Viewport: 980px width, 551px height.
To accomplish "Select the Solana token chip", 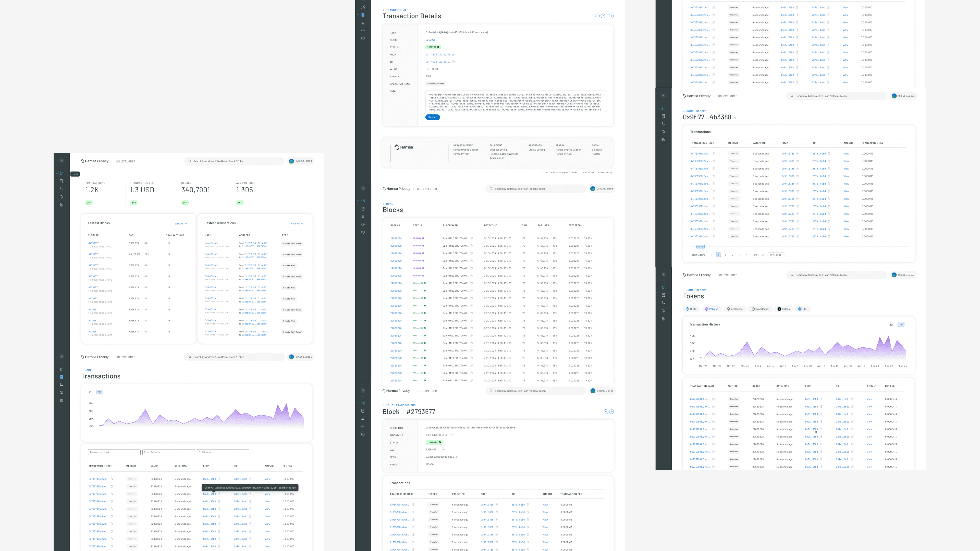I will click(x=784, y=309).
